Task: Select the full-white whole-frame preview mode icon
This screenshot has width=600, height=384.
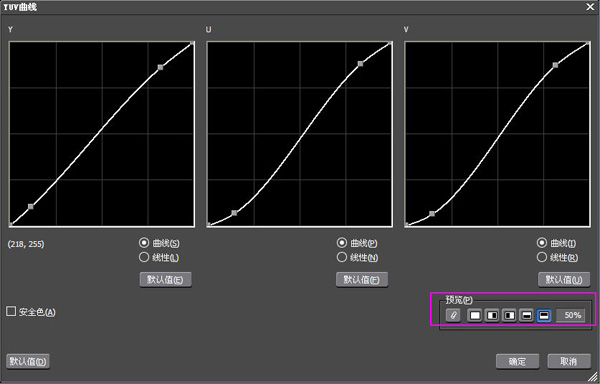Action: [474, 316]
